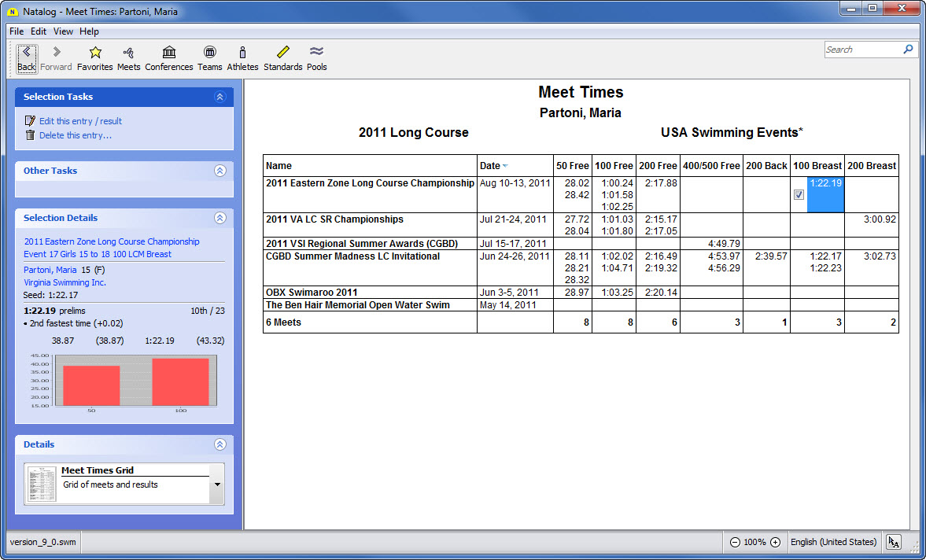The height and width of the screenshot is (560, 926).
Task: Open the Favorites star icon
Action: click(95, 57)
